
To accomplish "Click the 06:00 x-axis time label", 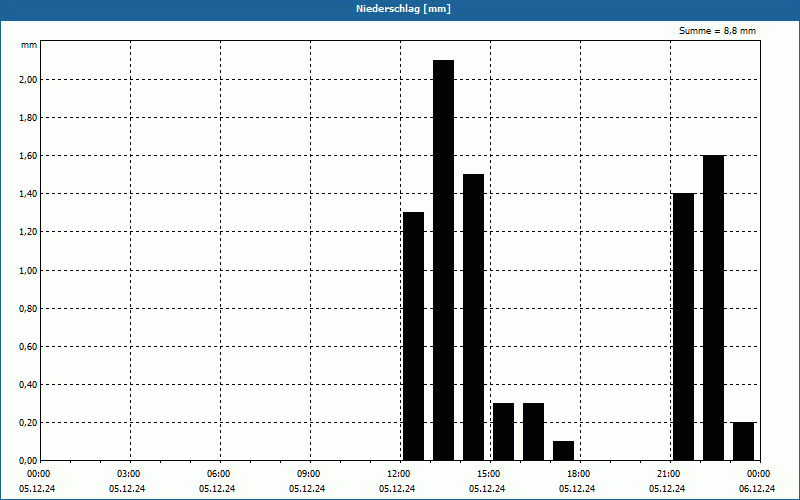I will tap(220, 474).
